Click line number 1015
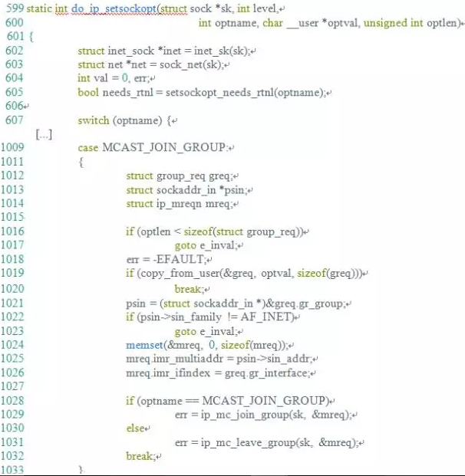Image resolution: width=465 pixels, height=476 pixels. 12,217
